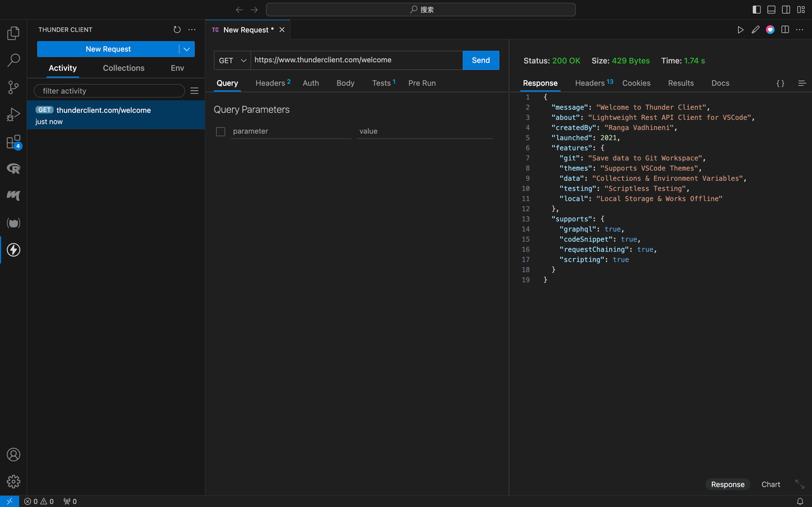
Task: Click the New Request button
Action: (x=108, y=49)
